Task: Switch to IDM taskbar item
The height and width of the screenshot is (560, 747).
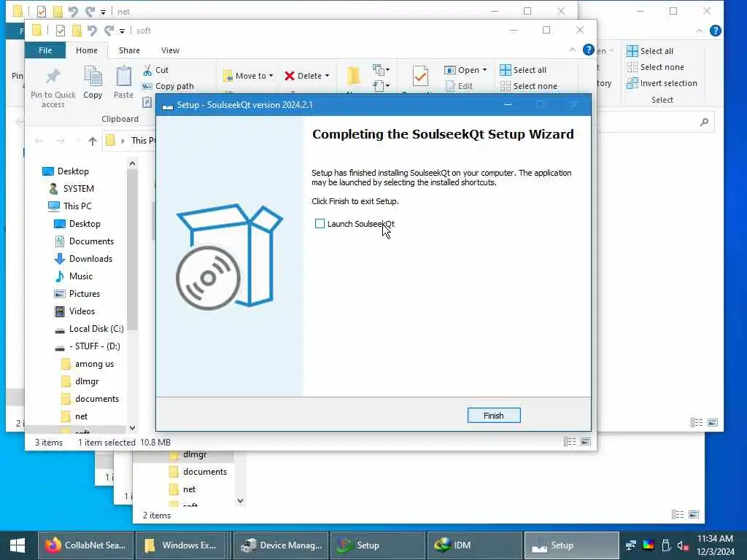Action: pyautogui.click(x=474, y=545)
